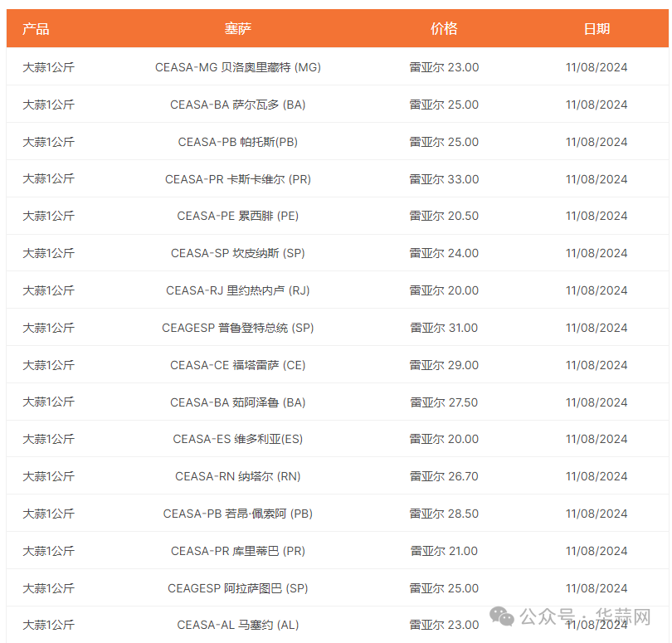Select the CEASA-PB 帕托斯 market cell
Viewport: 672px width, 643px height.
tap(237, 142)
